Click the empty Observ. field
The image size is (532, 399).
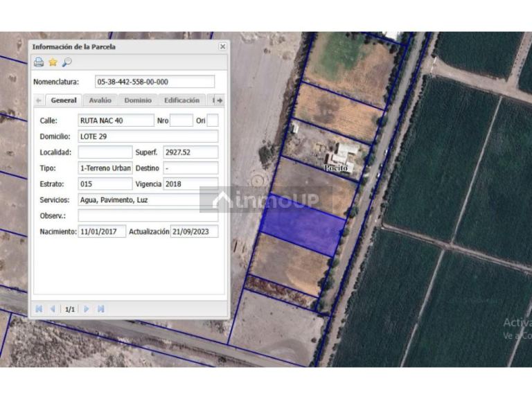(x=148, y=216)
